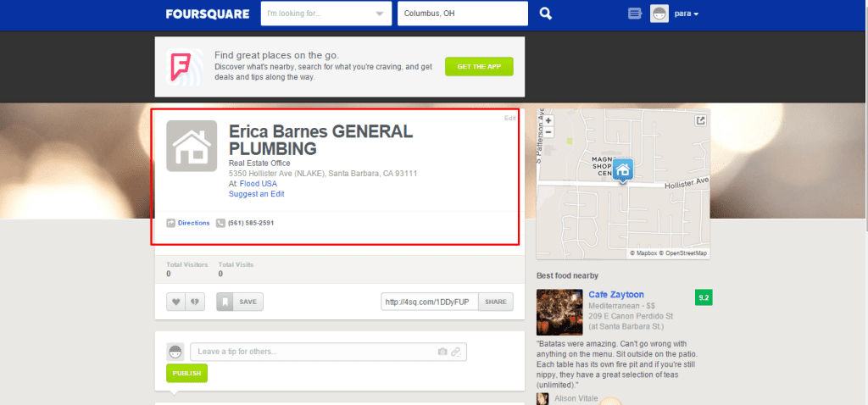Image resolution: width=868 pixels, height=405 pixels.
Task: Click Suggest an Edit link
Action: (x=256, y=194)
